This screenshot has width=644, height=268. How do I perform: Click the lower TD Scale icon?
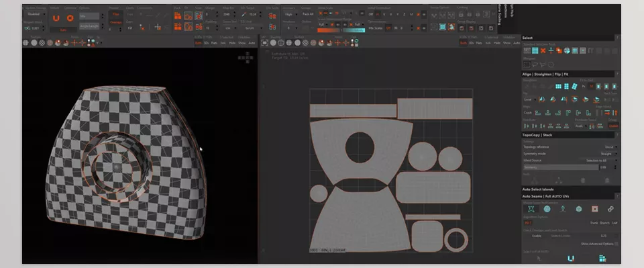coord(272,27)
